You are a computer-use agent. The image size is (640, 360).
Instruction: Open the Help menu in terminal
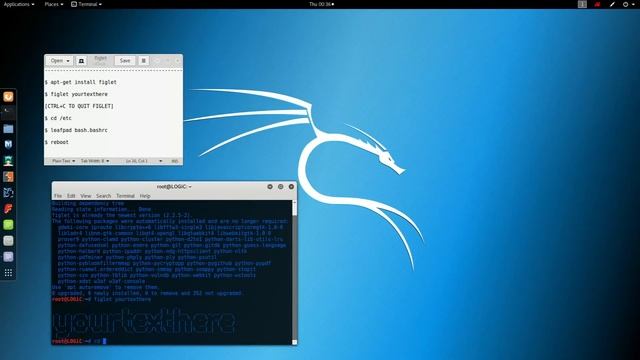(x=145, y=196)
